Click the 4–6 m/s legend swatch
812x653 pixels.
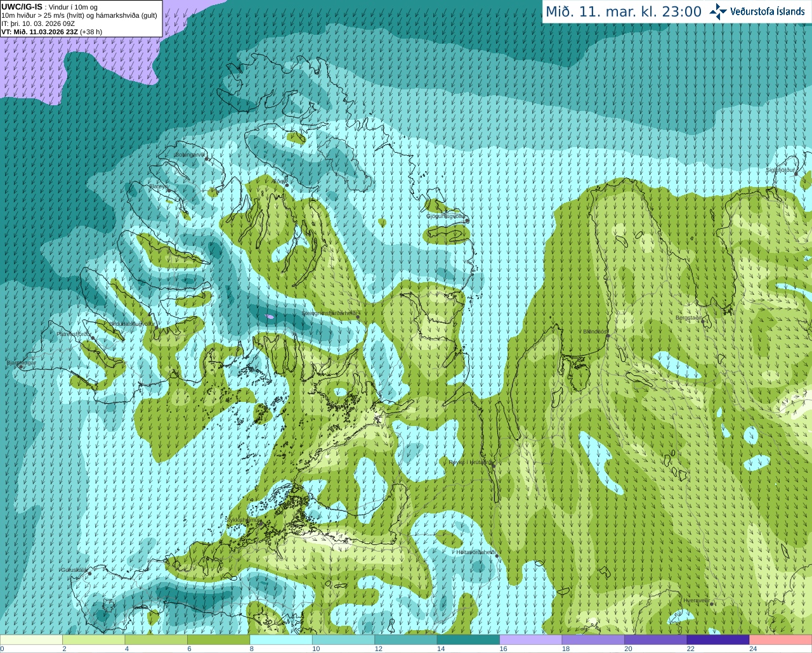tap(156, 640)
